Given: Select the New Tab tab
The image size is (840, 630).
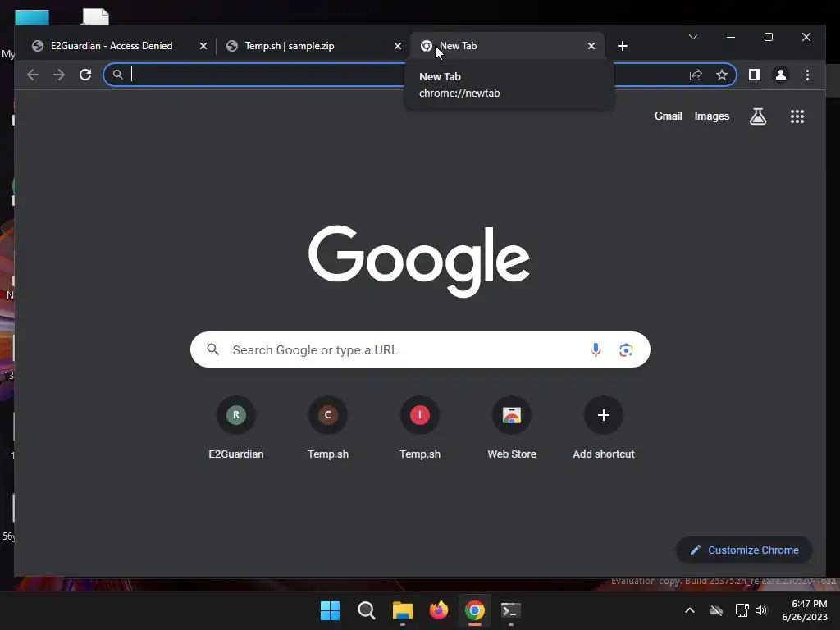Looking at the screenshot, I should click(507, 46).
